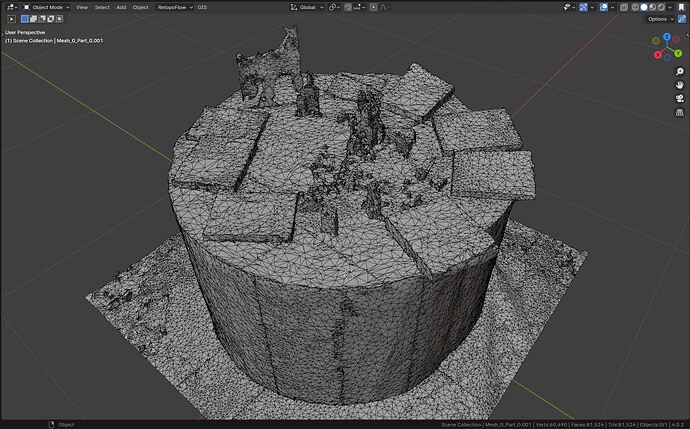Click the pan hand viewport icon
The image size is (690, 429).
(680, 85)
